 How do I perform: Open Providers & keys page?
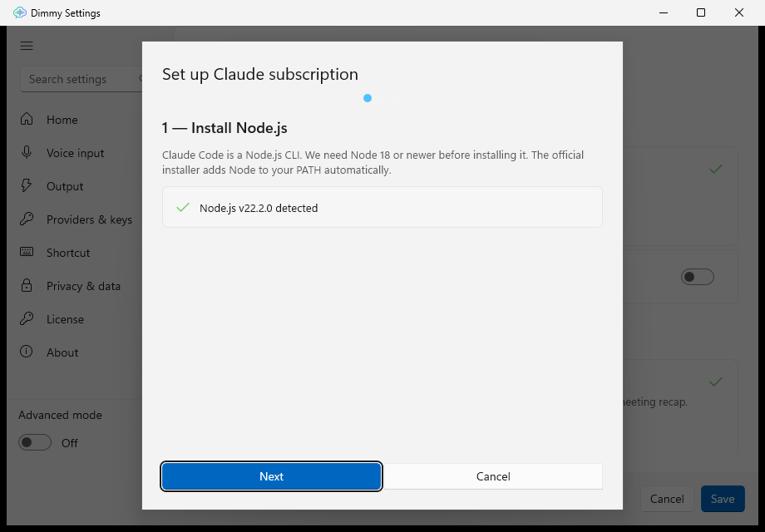pyautogui.click(x=89, y=220)
